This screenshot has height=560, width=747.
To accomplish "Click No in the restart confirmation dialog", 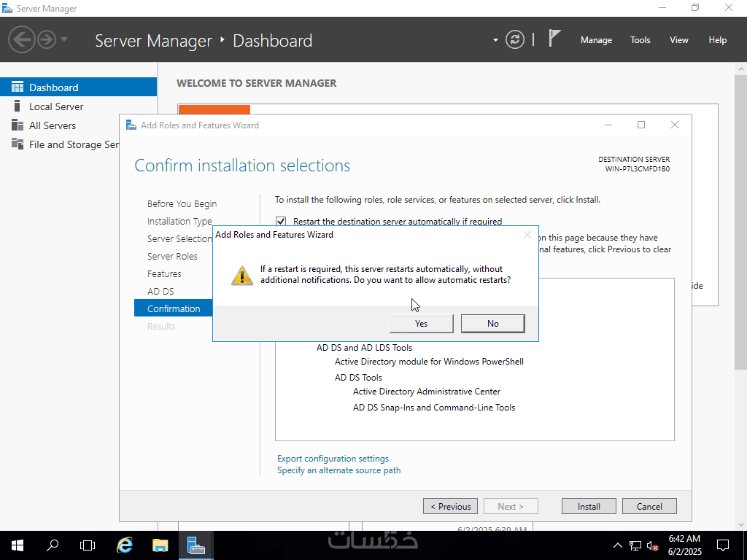I will coord(492,323).
